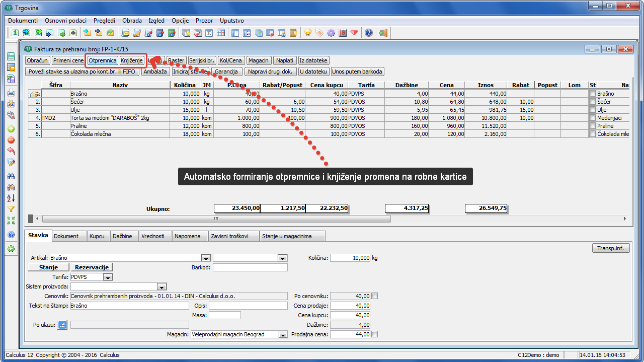Tick the checkbox in the Šećer row

[592, 102]
